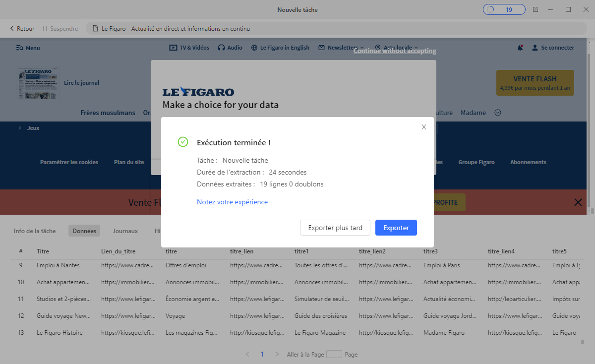Go to next page arrow

click(277, 354)
